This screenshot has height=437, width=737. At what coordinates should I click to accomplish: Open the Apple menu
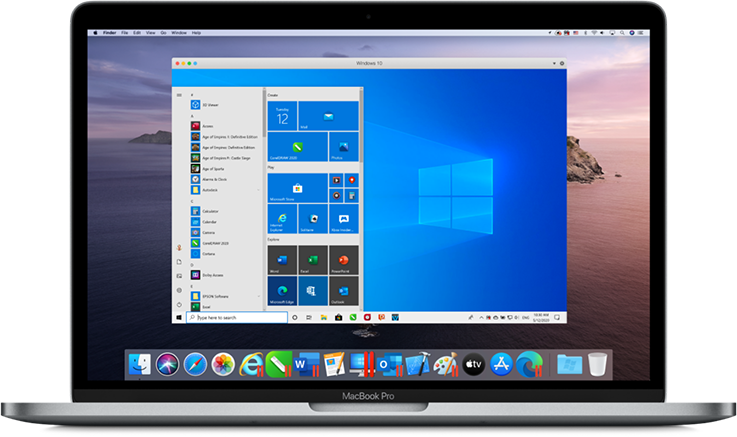[95, 33]
